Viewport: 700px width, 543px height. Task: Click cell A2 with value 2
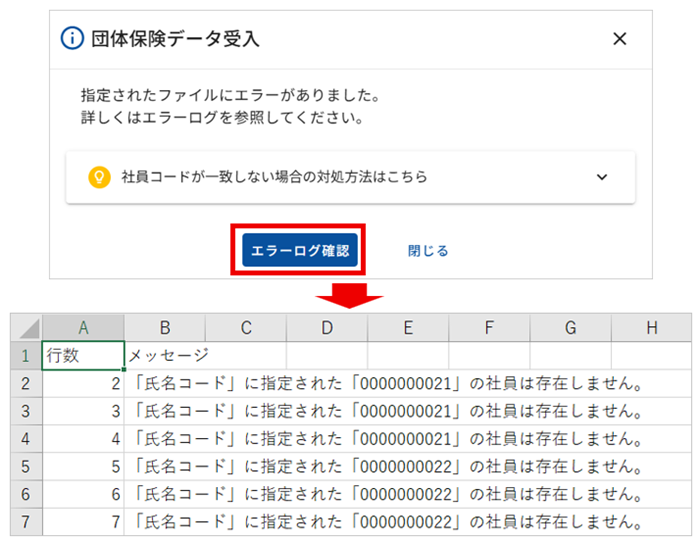83,384
